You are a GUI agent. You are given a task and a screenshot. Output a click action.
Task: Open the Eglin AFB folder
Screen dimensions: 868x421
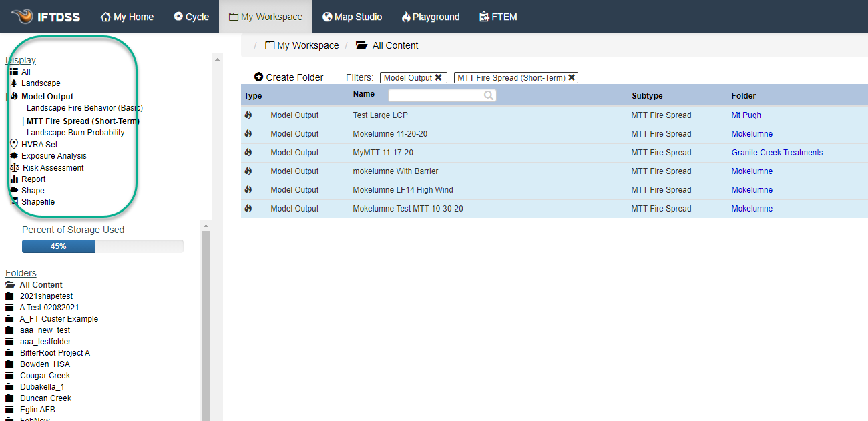[31, 410]
